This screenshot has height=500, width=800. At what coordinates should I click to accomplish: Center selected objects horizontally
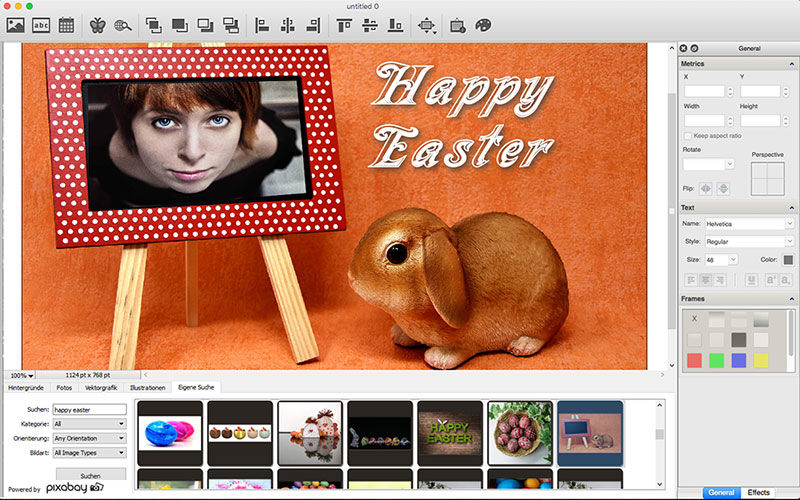point(288,25)
